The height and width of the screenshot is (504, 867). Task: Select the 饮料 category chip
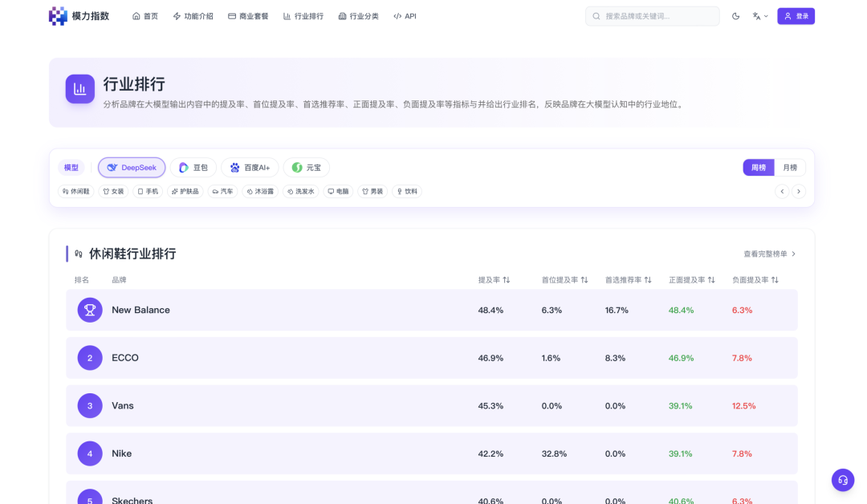pyautogui.click(x=407, y=191)
